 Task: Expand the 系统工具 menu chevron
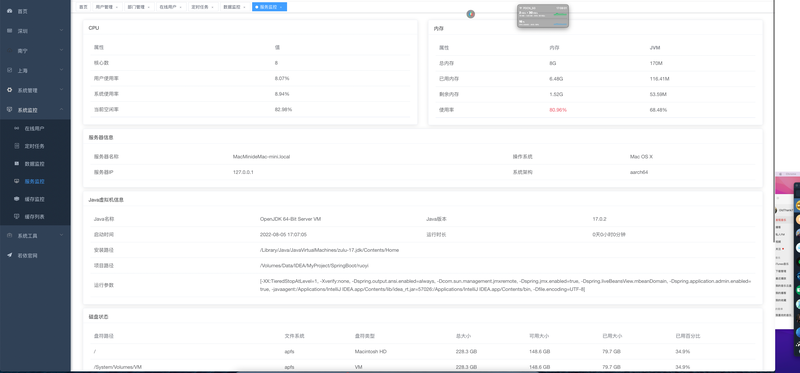61,236
